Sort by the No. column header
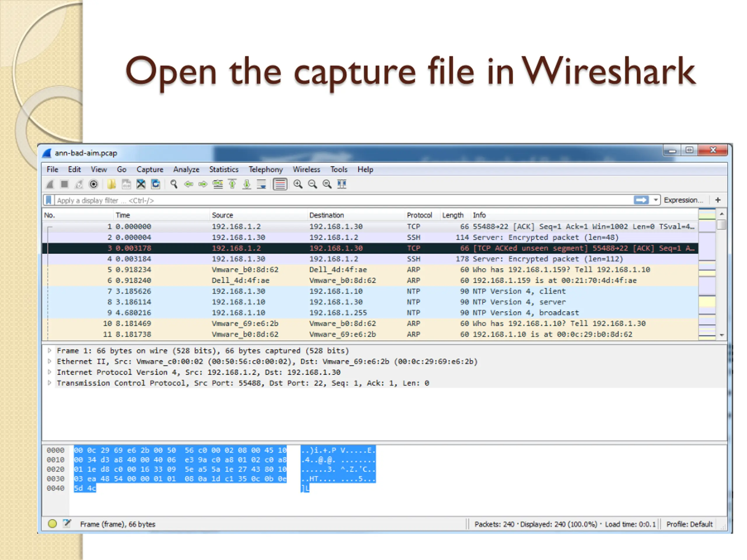The width and height of the screenshot is (747, 560). coord(78,215)
